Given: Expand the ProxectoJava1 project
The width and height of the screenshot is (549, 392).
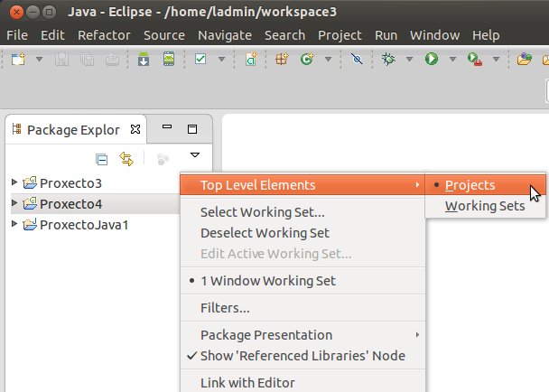Looking at the screenshot, I should (14, 223).
